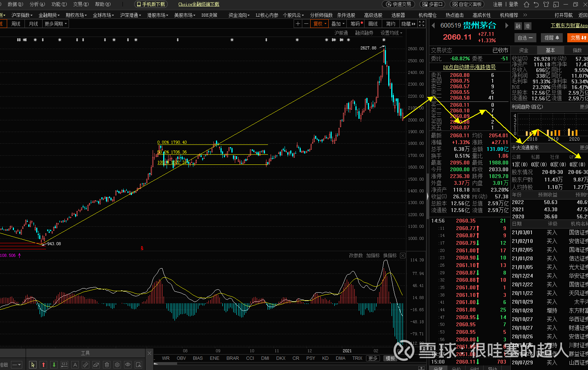
Task: Click orange 交易 trade button
Action: point(578,38)
